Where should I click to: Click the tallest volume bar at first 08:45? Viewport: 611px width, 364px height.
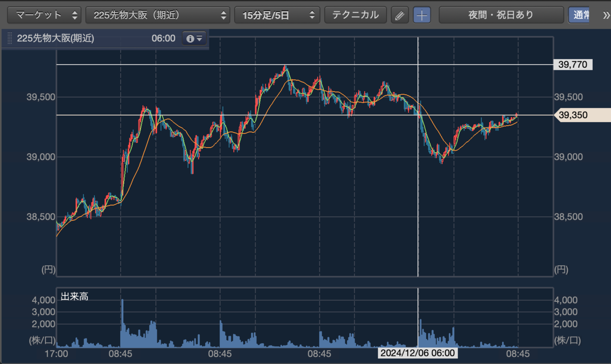(x=122, y=323)
